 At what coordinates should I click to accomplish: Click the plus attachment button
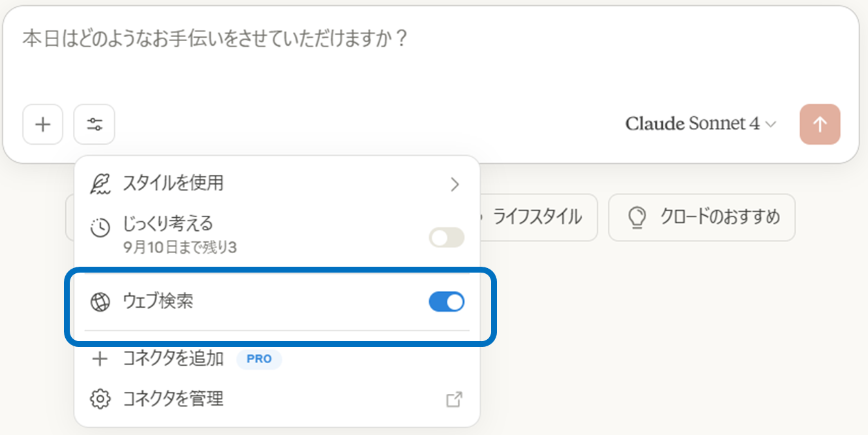[x=42, y=124]
